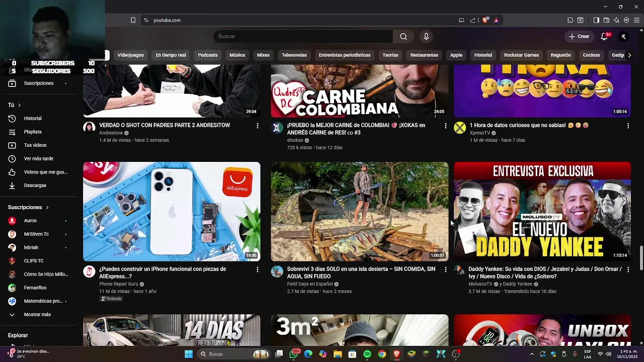Open Brave Leo AI star icon
Screen dimensions: 644x362
point(616,20)
